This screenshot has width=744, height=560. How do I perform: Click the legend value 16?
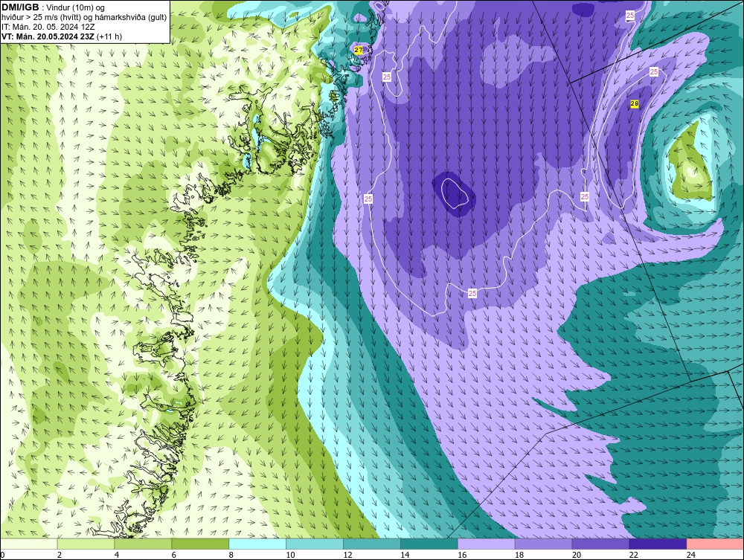pos(462,555)
